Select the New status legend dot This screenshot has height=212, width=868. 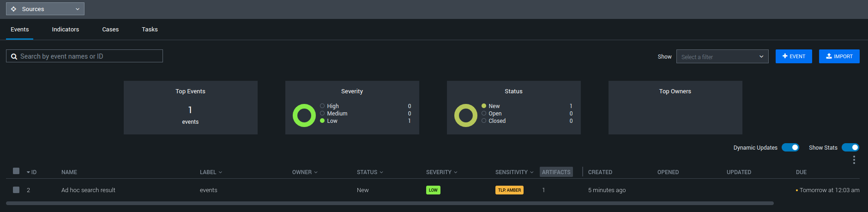(x=484, y=106)
